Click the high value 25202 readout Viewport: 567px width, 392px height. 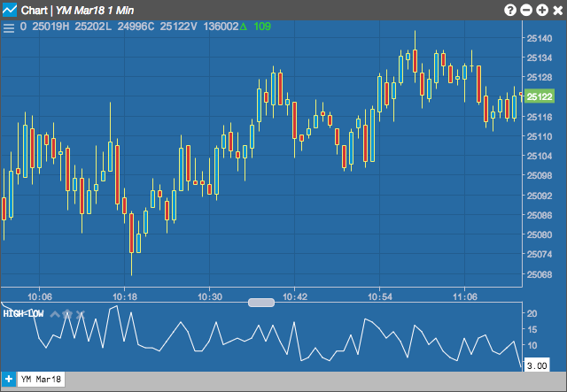pyautogui.click(x=89, y=27)
